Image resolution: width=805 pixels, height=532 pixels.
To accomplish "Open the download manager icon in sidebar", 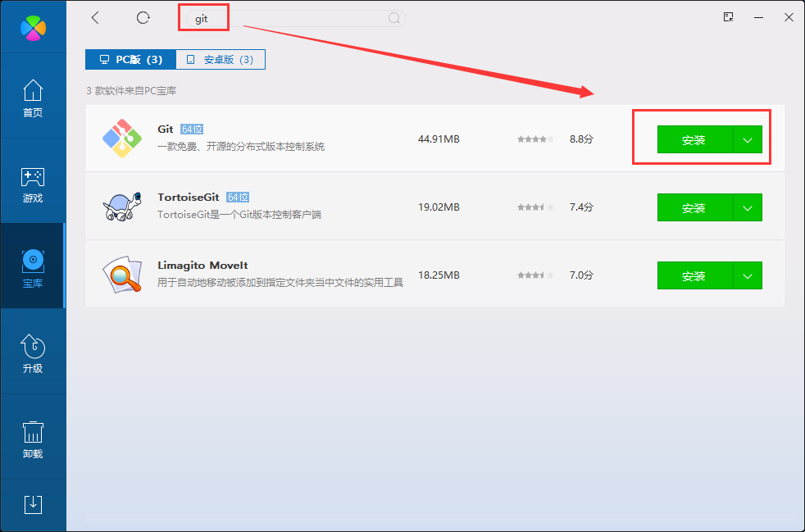I will pyautogui.click(x=34, y=505).
